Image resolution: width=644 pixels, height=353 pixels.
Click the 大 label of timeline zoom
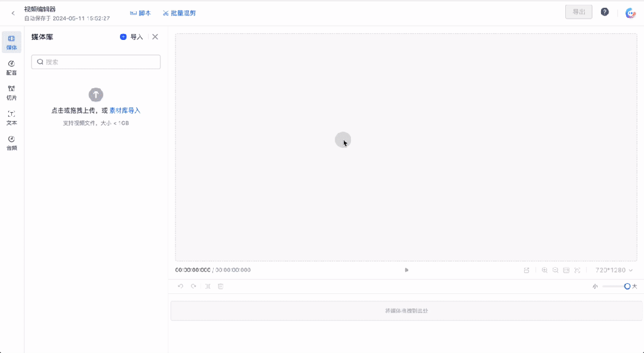(x=634, y=286)
